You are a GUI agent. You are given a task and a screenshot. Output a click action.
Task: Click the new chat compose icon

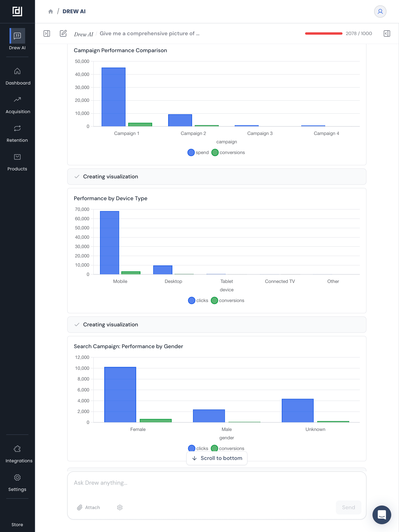coord(63,33)
